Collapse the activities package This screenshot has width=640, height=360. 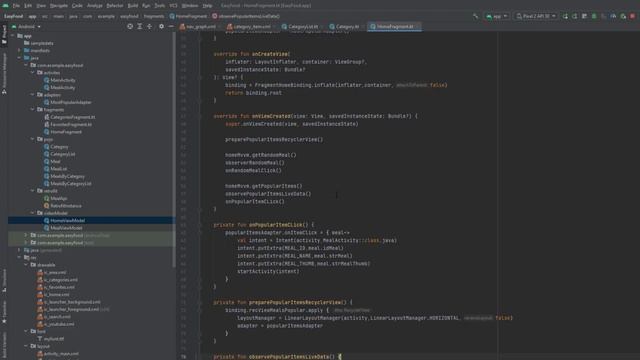pyautogui.click(x=33, y=73)
